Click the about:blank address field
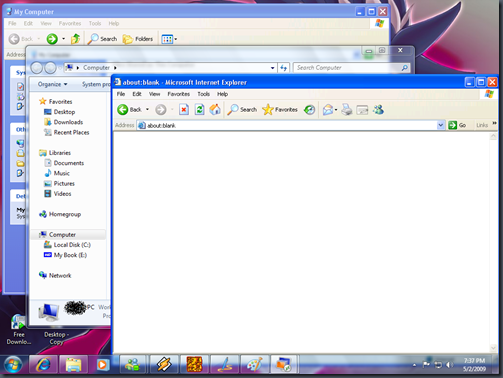 point(287,125)
